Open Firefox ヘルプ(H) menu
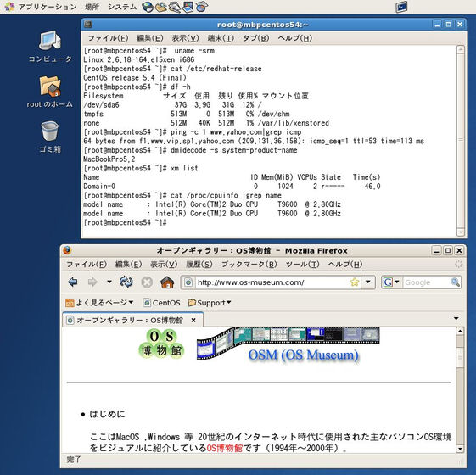 click(x=345, y=265)
